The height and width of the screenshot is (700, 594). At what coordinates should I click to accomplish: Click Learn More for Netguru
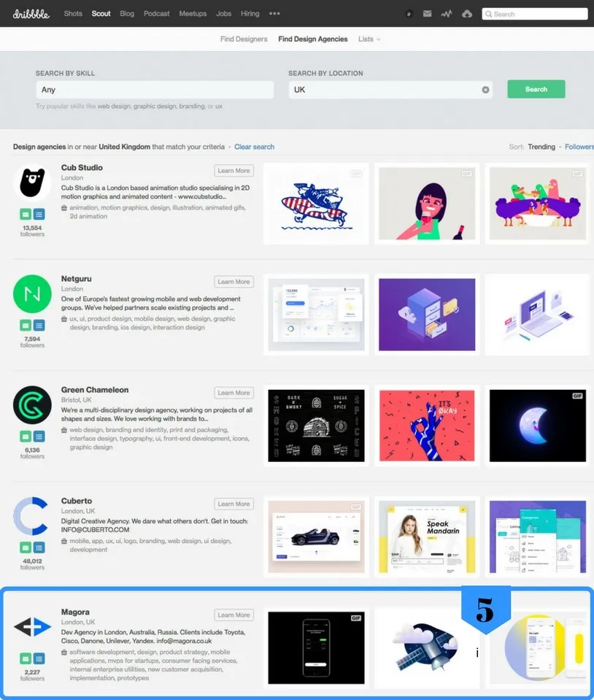(234, 282)
